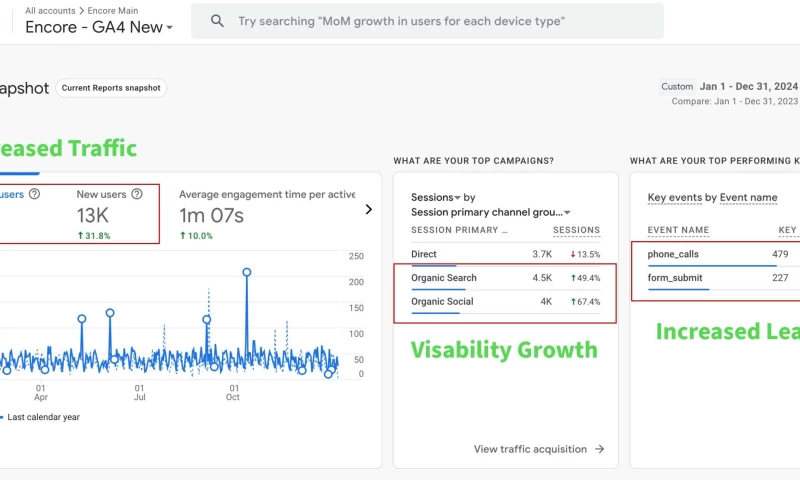
Task: Show next metrics with the right chevron arrow
Action: [x=368, y=209]
